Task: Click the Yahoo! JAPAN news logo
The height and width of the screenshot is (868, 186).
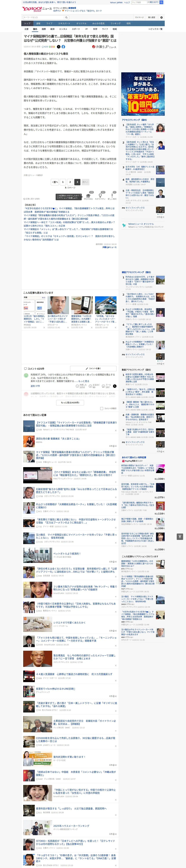Action: click(x=37, y=9)
